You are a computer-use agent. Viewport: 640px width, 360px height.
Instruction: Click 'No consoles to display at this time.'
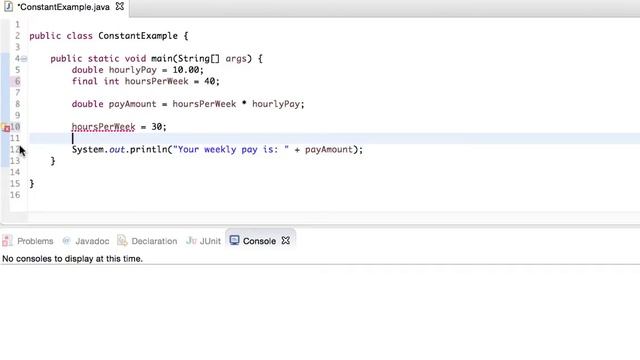coord(73,259)
